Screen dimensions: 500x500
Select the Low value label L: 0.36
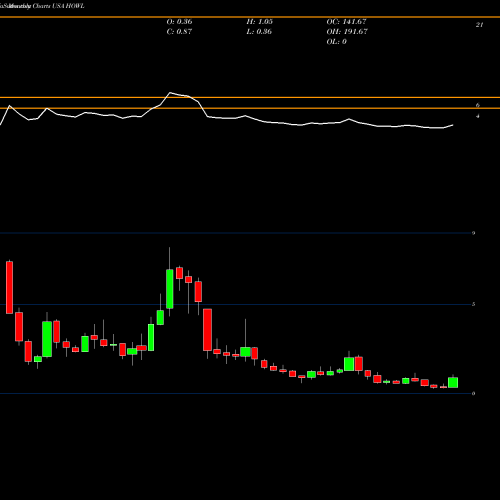click(x=259, y=32)
